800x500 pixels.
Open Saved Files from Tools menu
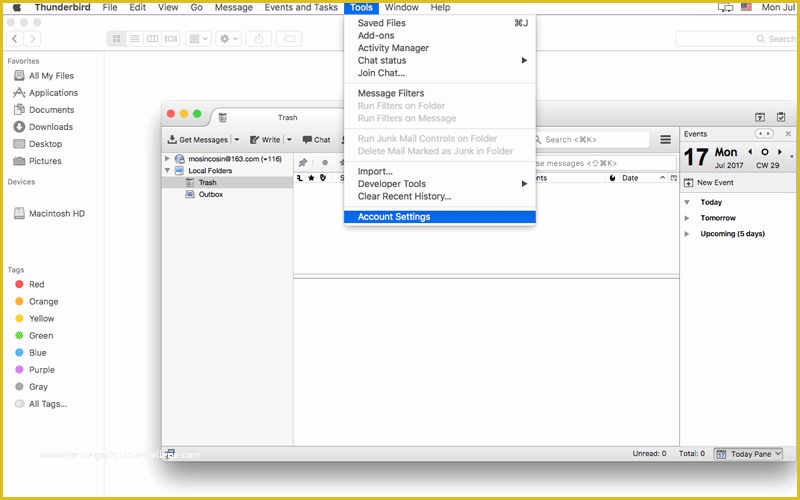click(x=440, y=23)
